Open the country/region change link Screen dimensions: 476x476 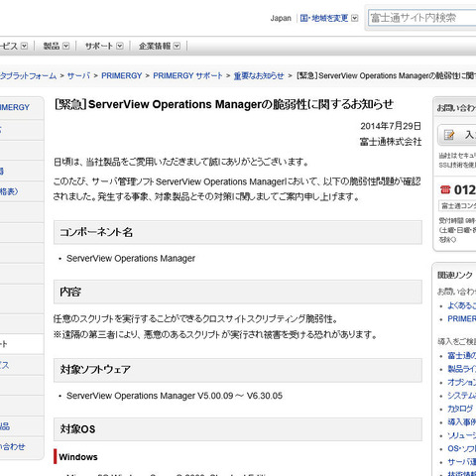coord(324,18)
